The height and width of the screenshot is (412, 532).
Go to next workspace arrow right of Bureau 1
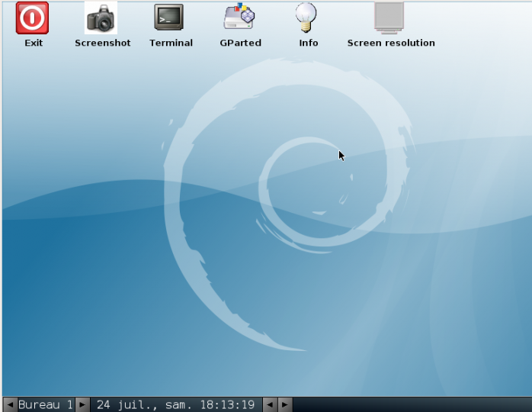[x=82, y=404]
